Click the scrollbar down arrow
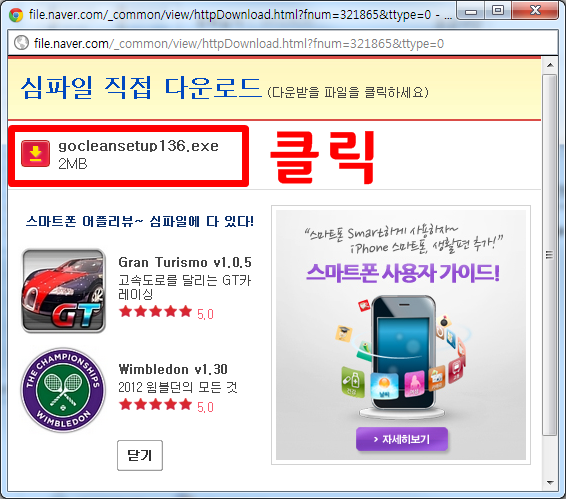Screen dimensions: 566x499 pos(550,482)
